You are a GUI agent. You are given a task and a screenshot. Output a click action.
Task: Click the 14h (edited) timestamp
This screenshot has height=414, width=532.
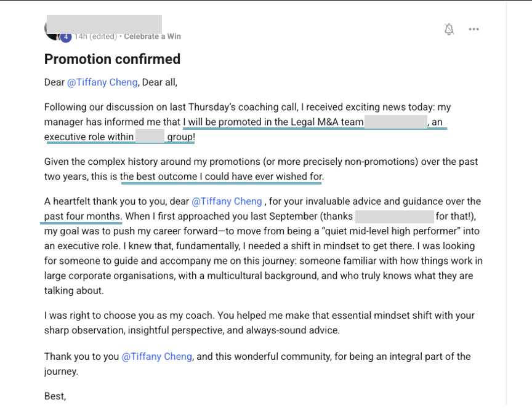pos(95,36)
